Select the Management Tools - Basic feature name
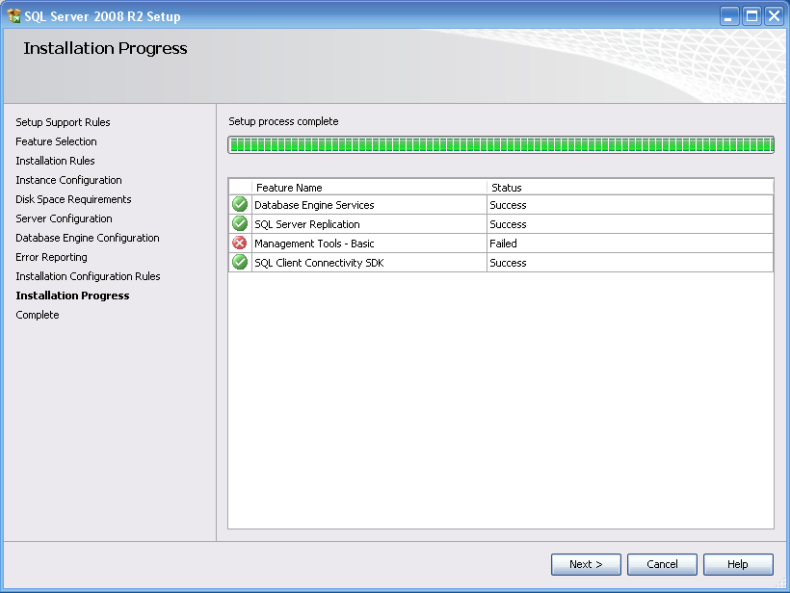The width and height of the screenshot is (790, 593). tap(314, 243)
